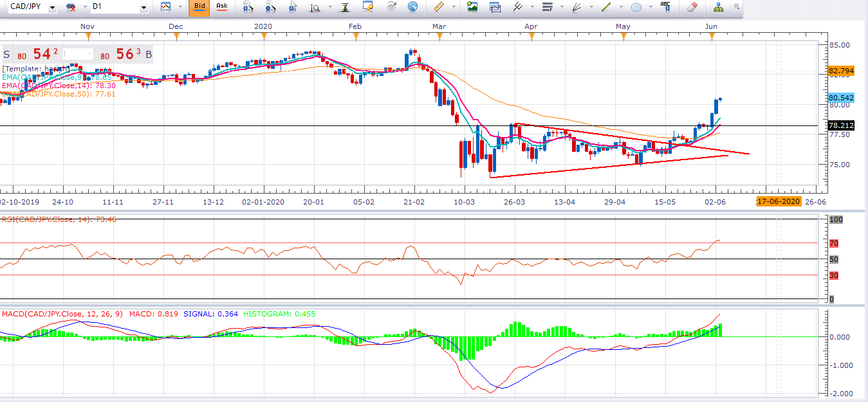Click the zoom in magnifier icon

pyautogui.click(x=248, y=8)
